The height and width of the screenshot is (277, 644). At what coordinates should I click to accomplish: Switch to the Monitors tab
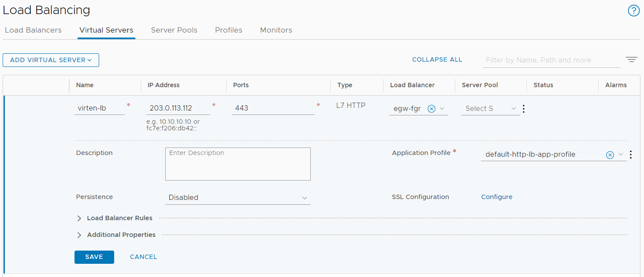(x=276, y=30)
